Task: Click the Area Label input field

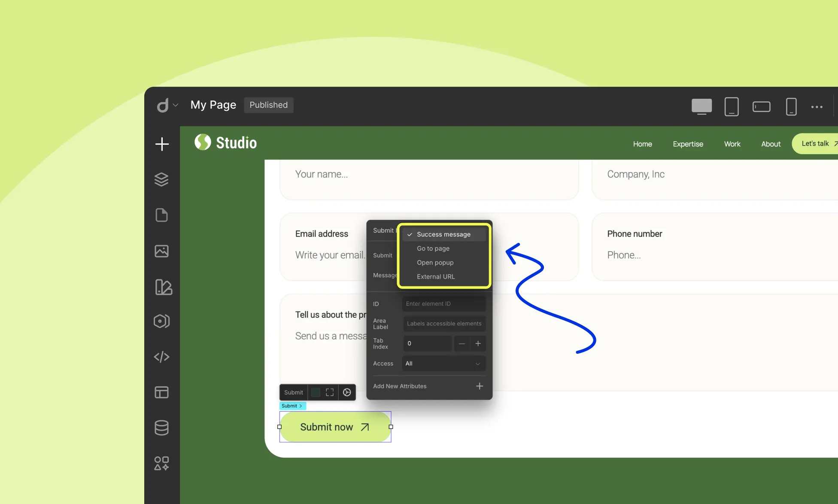Action: pyautogui.click(x=444, y=324)
